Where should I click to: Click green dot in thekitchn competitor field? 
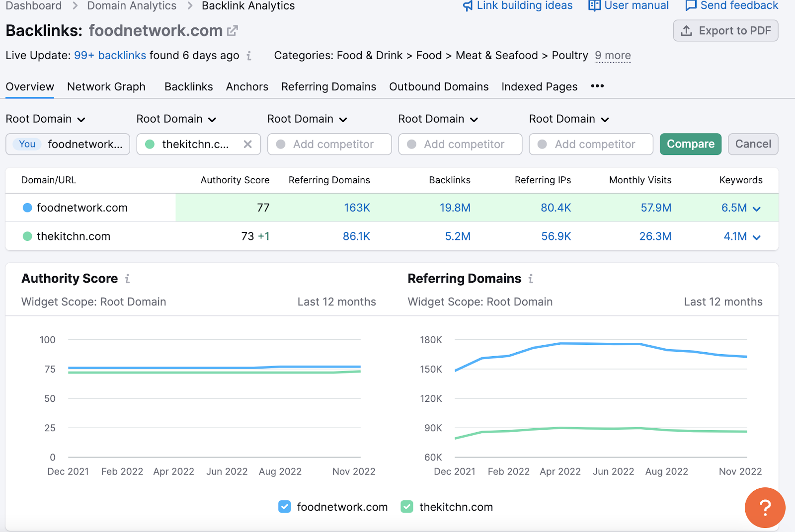150,144
